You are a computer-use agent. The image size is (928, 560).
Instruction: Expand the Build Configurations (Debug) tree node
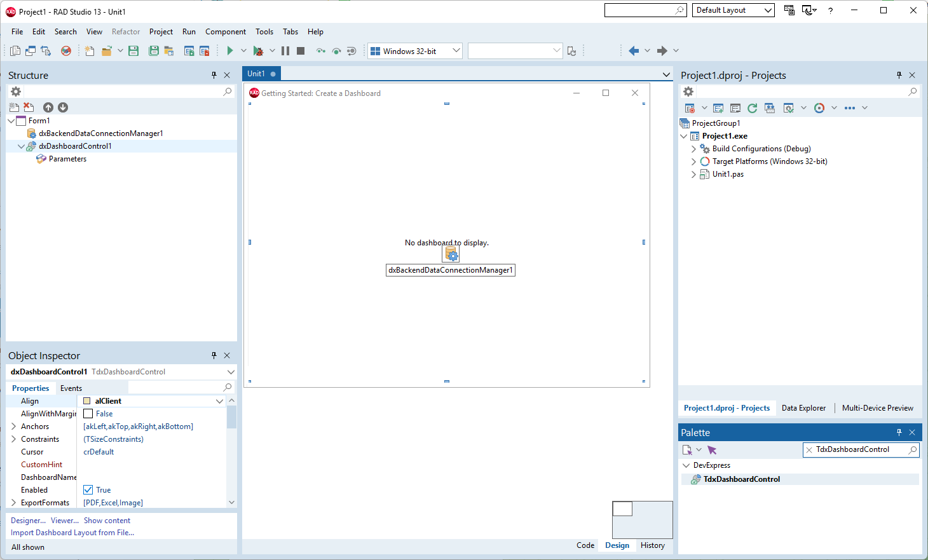click(x=693, y=148)
